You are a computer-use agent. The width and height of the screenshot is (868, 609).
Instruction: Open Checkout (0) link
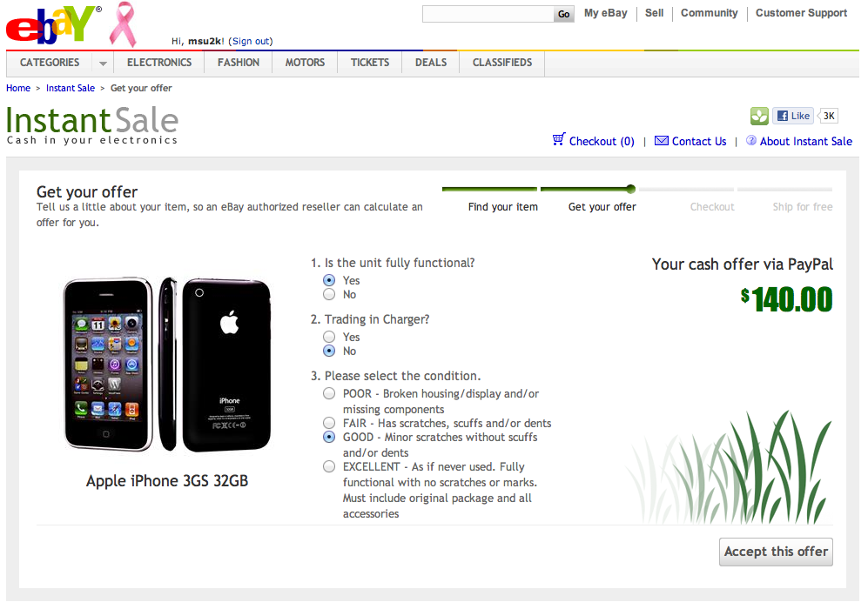click(602, 141)
